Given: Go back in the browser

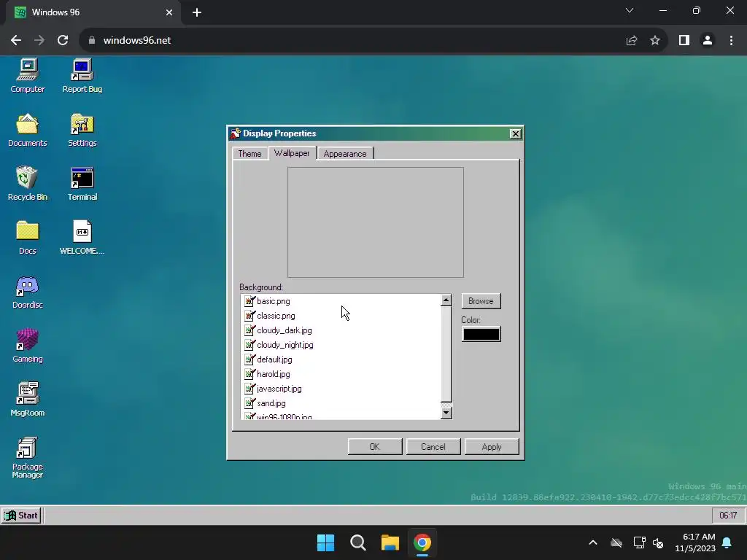Looking at the screenshot, I should point(16,41).
